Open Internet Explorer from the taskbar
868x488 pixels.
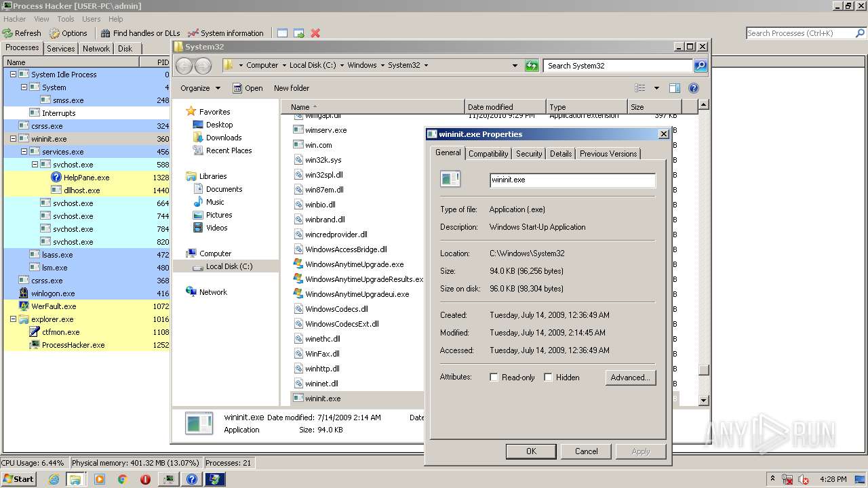54,479
